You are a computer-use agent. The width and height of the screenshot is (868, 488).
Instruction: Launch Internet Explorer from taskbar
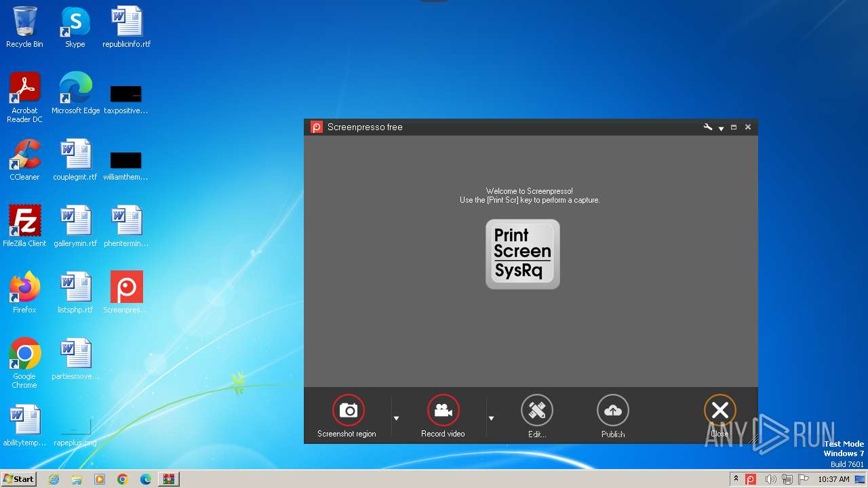coord(54,479)
